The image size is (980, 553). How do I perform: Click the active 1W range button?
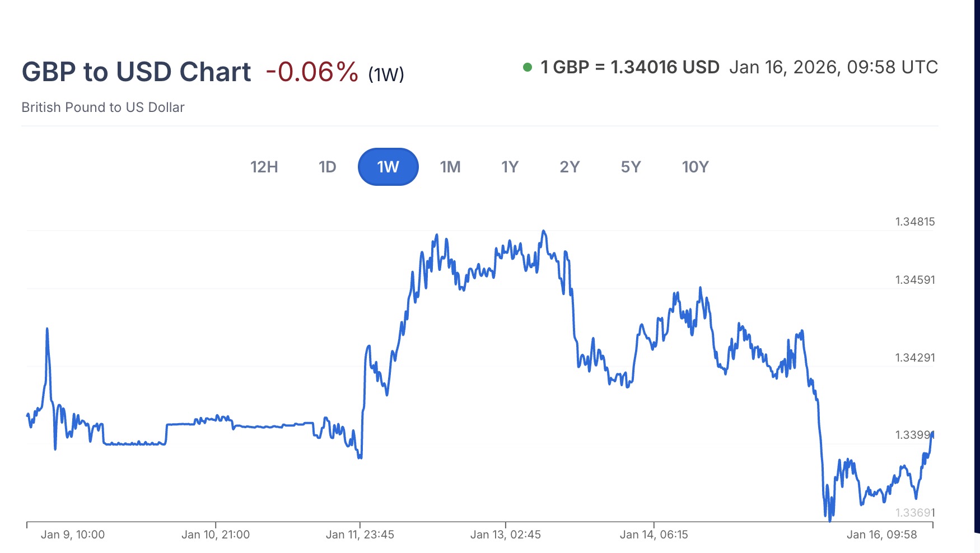pos(388,167)
